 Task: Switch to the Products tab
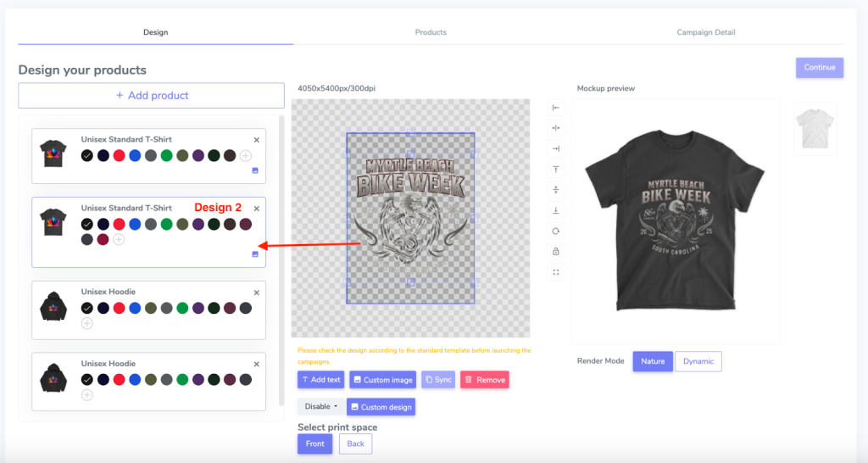pyautogui.click(x=431, y=32)
